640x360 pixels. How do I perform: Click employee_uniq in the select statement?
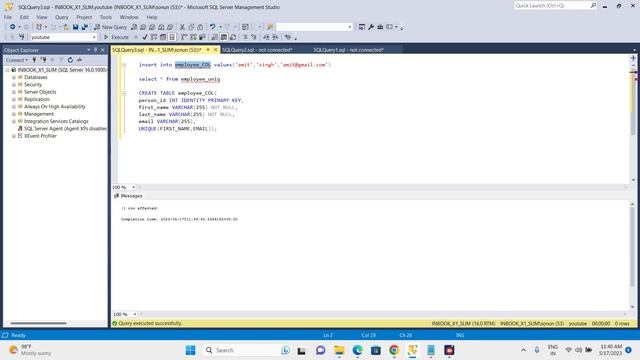tap(200, 79)
